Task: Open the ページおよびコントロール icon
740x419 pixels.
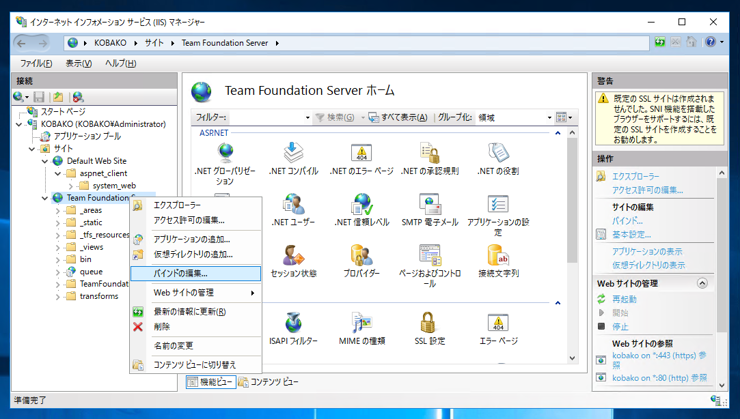Action: (430, 266)
